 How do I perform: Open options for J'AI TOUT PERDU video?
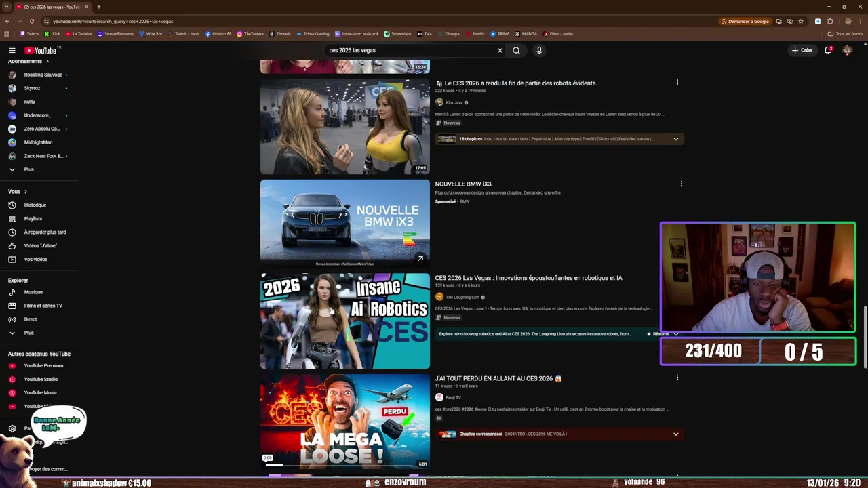click(677, 378)
